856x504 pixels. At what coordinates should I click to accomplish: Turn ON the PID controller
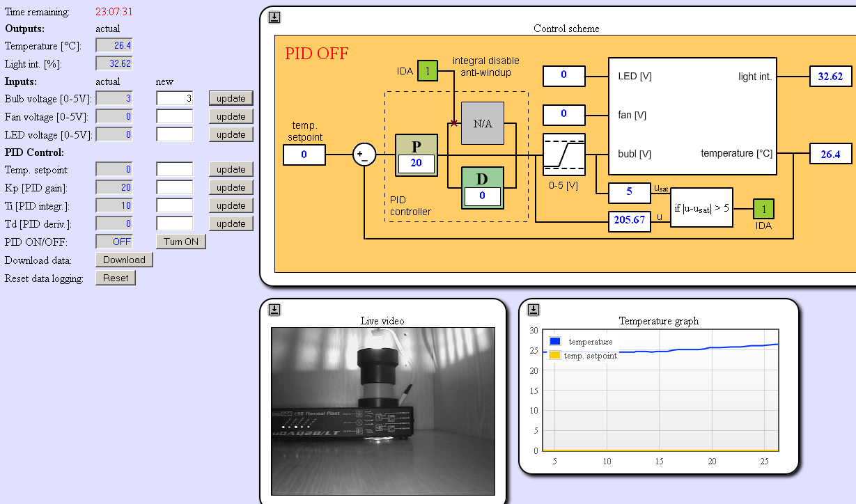coord(181,242)
